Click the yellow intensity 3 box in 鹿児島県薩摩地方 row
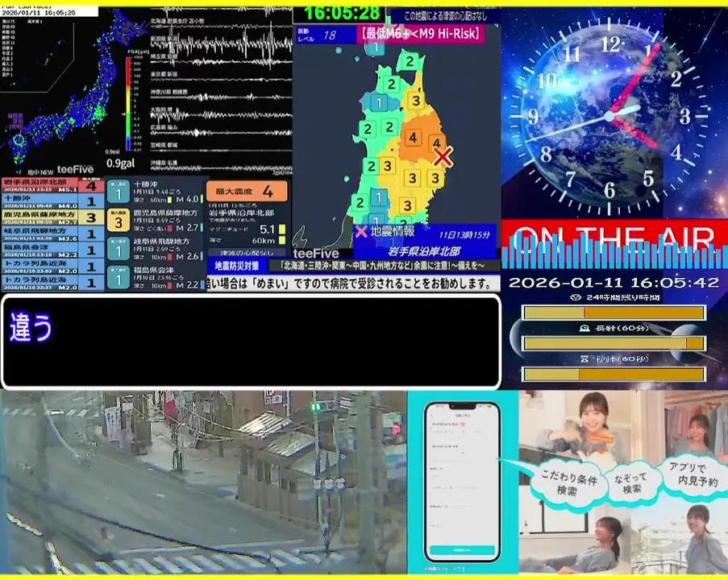Image resolution: width=728 pixels, height=580 pixels. click(x=91, y=217)
